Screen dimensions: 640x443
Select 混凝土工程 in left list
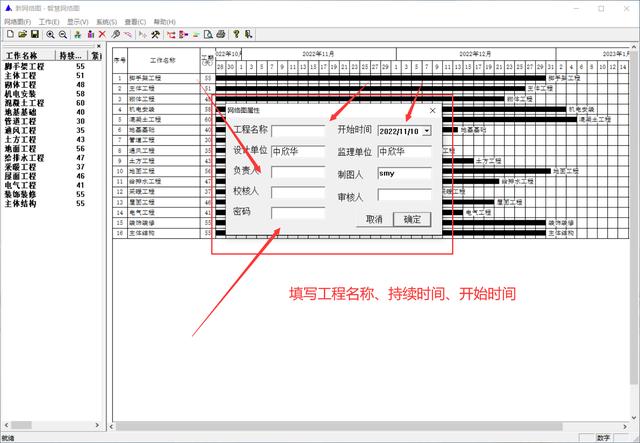24,103
